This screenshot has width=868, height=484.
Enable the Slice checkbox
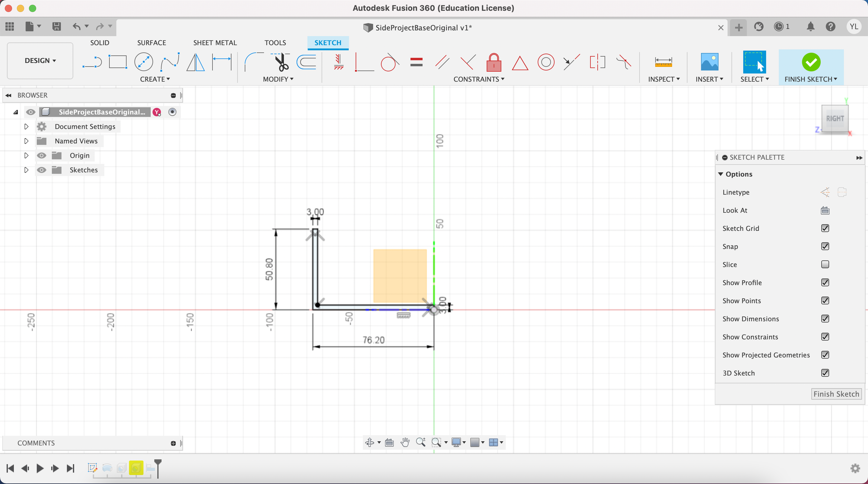[x=825, y=264]
